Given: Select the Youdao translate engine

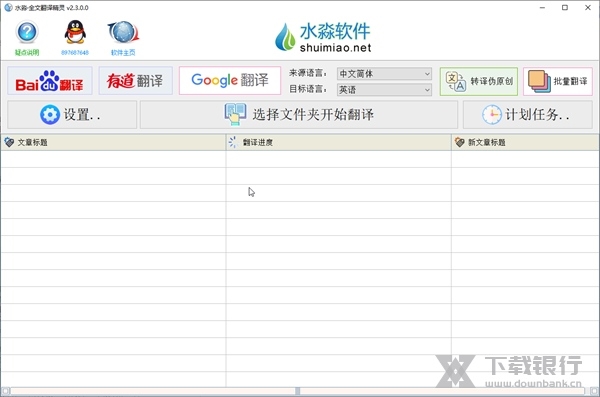Looking at the screenshot, I should pyautogui.click(x=135, y=81).
